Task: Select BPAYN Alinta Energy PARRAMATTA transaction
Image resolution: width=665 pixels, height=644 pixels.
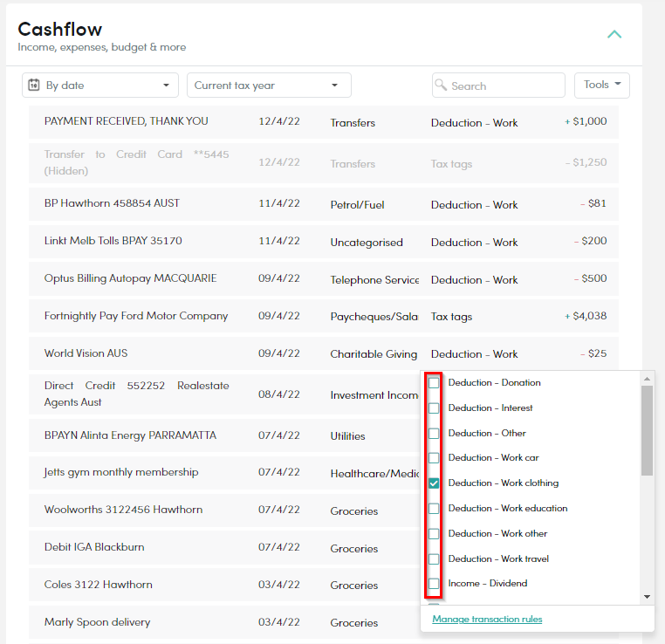Action: point(130,435)
